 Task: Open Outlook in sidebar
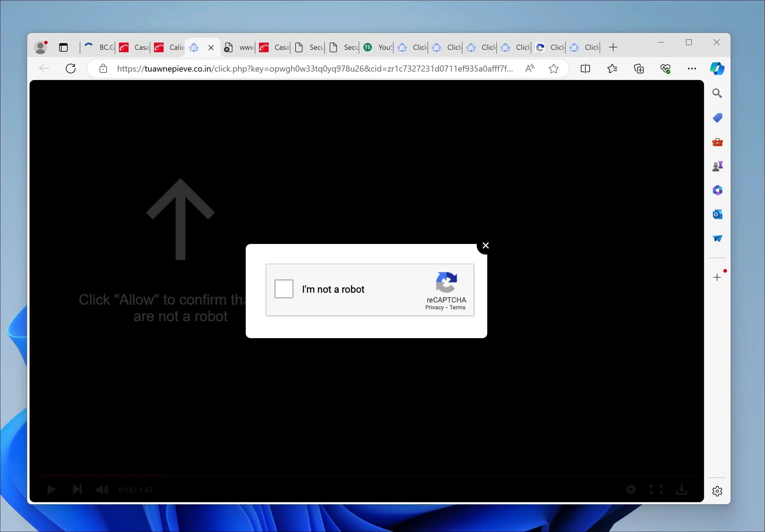point(717,214)
